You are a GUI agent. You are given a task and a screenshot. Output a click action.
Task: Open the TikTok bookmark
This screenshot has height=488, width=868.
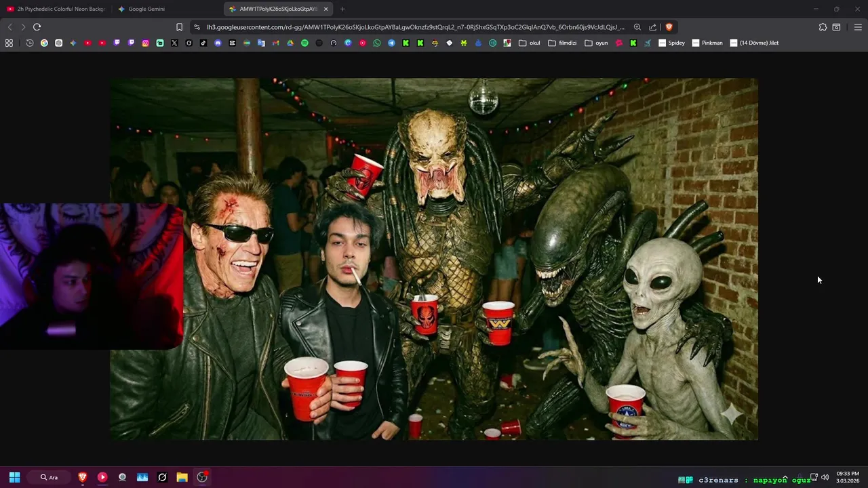pos(203,43)
